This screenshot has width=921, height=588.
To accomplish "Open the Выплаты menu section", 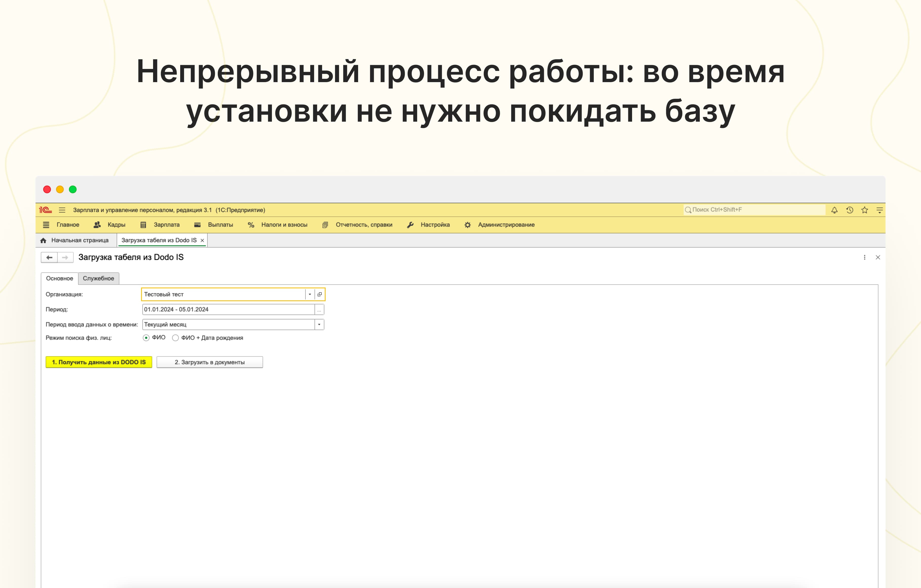I will tap(220, 225).
